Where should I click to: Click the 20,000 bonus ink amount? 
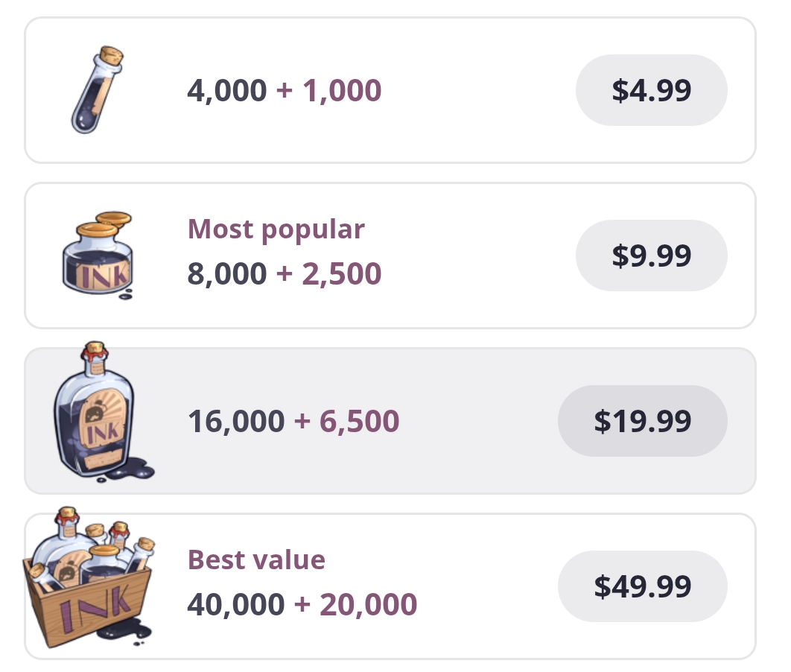click(x=368, y=604)
